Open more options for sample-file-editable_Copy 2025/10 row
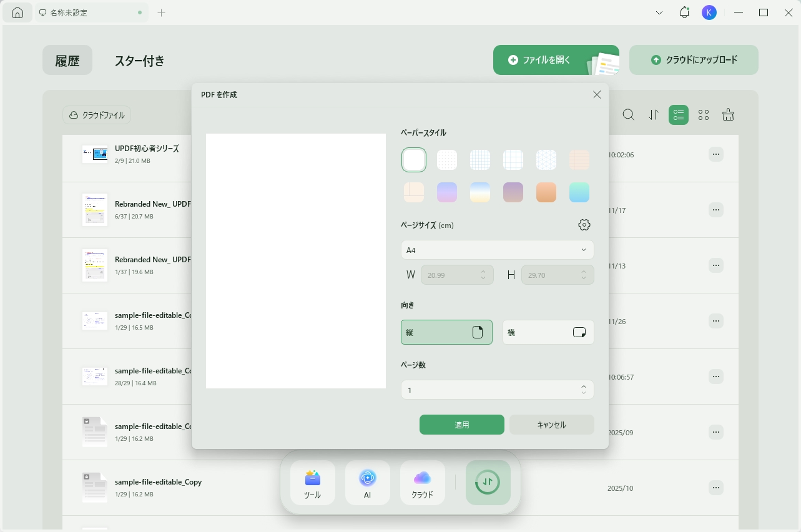Image resolution: width=801 pixels, height=532 pixels. (x=716, y=488)
